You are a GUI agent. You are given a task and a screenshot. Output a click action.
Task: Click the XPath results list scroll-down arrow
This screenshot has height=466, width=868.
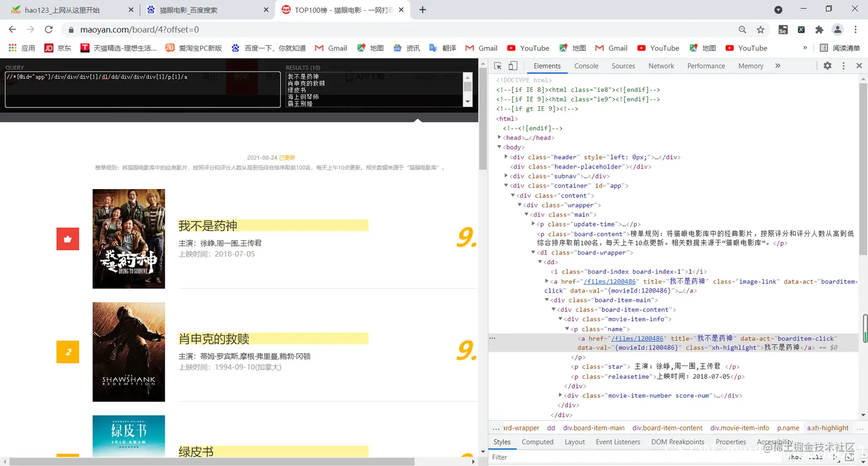[x=468, y=102]
